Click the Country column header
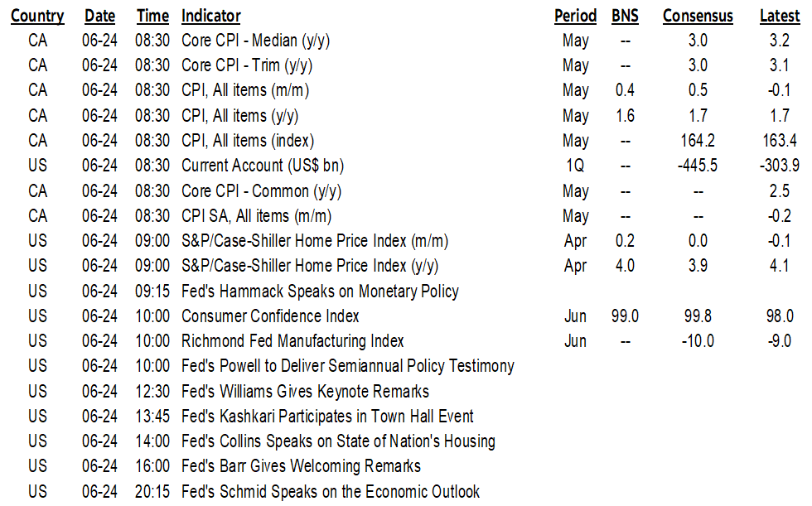 (38, 16)
